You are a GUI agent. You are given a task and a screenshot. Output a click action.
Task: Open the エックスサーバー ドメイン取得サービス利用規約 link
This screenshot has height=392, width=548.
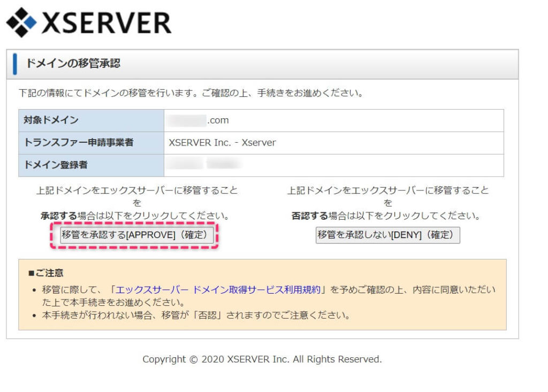(218, 290)
